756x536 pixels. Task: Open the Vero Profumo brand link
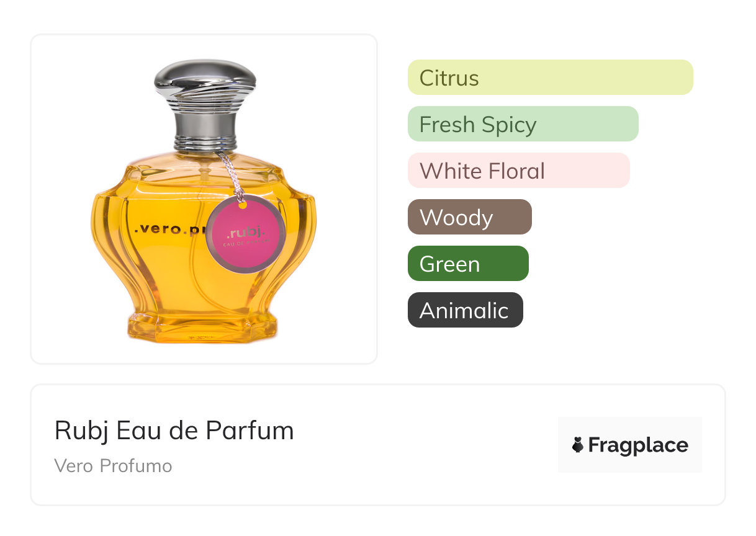click(113, 466)
